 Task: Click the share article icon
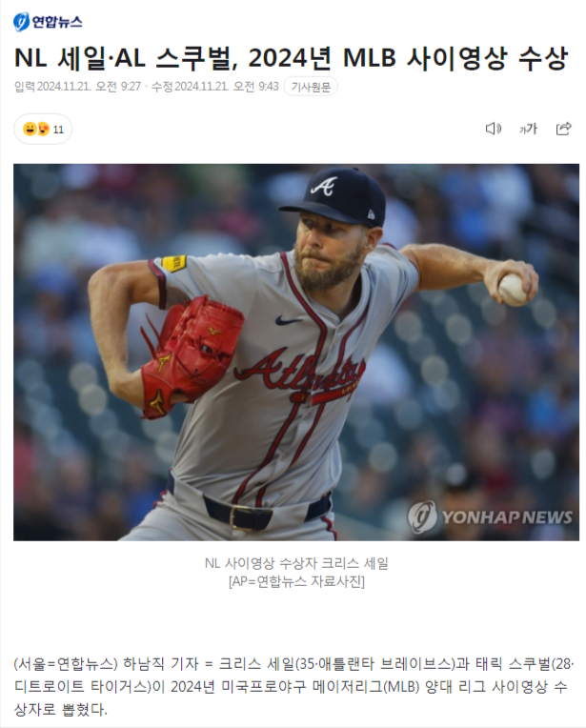coord(563,129)
